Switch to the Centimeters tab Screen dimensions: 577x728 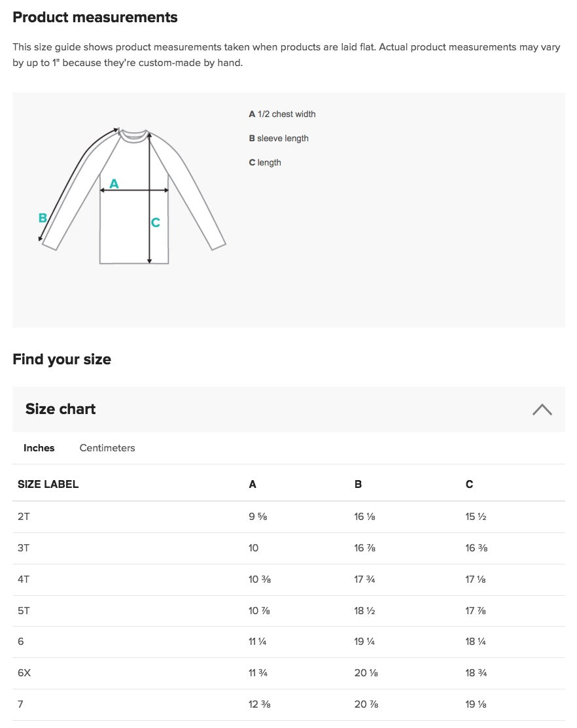(x=107, y=448)
